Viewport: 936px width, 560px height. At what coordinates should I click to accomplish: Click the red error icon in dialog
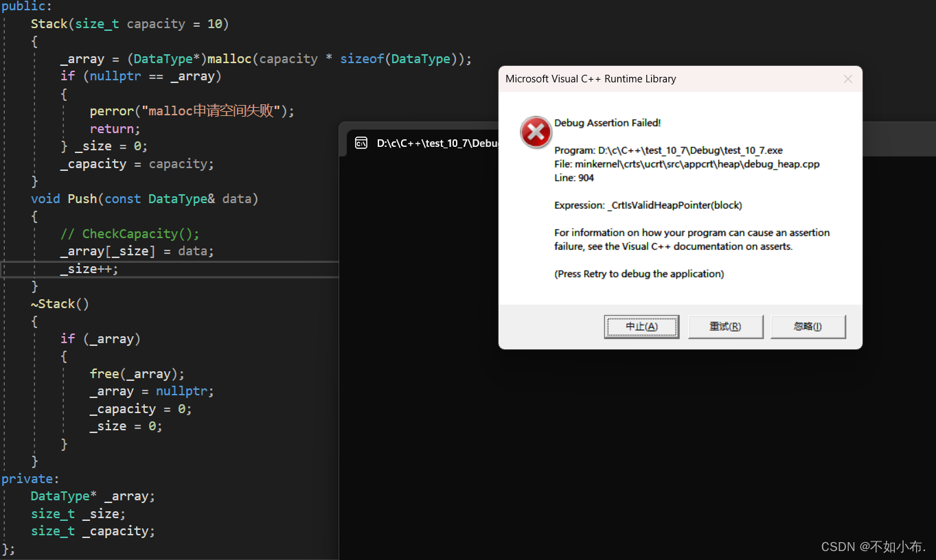coord(536,132)
